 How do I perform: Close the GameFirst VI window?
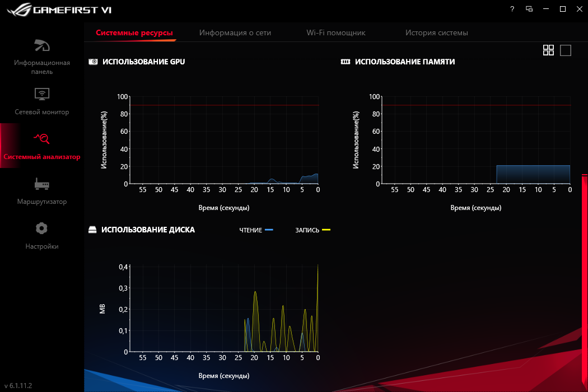click(x=580, y=9)
